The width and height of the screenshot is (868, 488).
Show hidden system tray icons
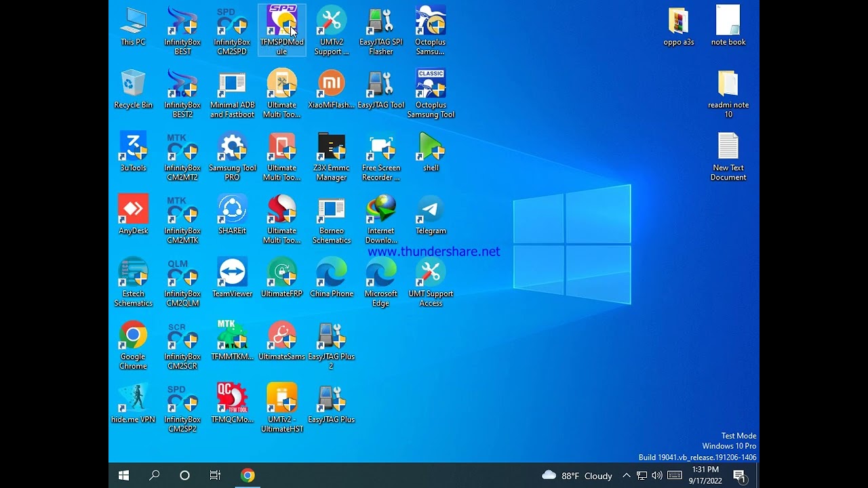[x=627, y=475]
